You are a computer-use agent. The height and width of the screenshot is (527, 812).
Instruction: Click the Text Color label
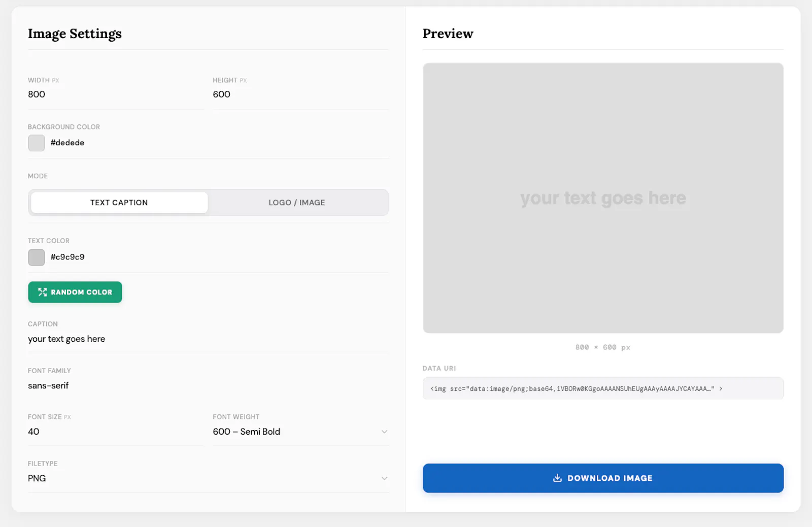49,241
